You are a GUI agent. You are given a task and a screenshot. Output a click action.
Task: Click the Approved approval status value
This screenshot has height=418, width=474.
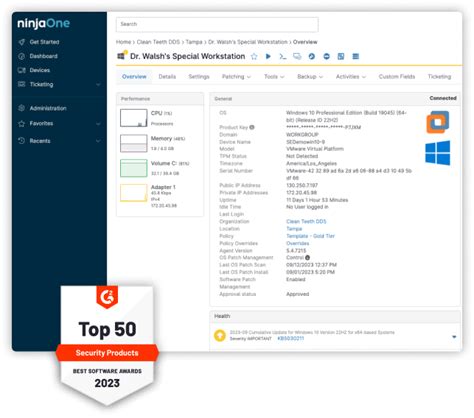tap(297, 294)
